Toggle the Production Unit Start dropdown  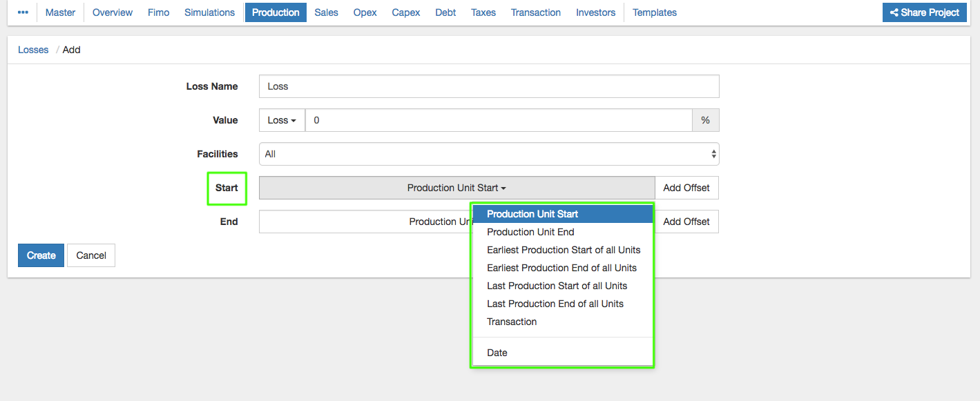[x=457, y=188]
